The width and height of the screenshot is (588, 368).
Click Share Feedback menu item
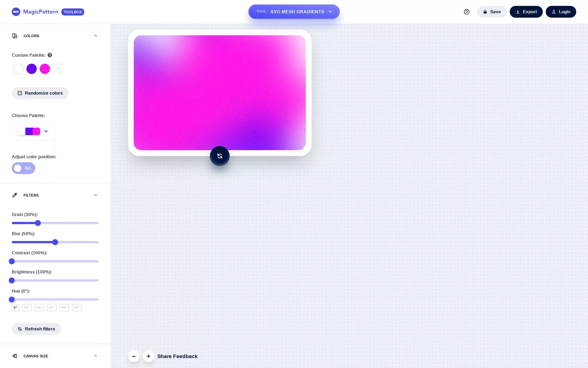177,356
